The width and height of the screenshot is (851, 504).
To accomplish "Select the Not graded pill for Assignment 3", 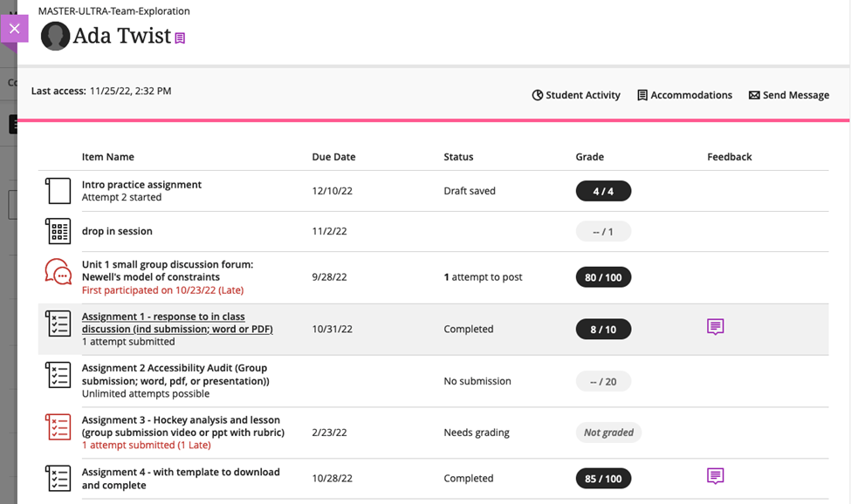I will 608,432.
